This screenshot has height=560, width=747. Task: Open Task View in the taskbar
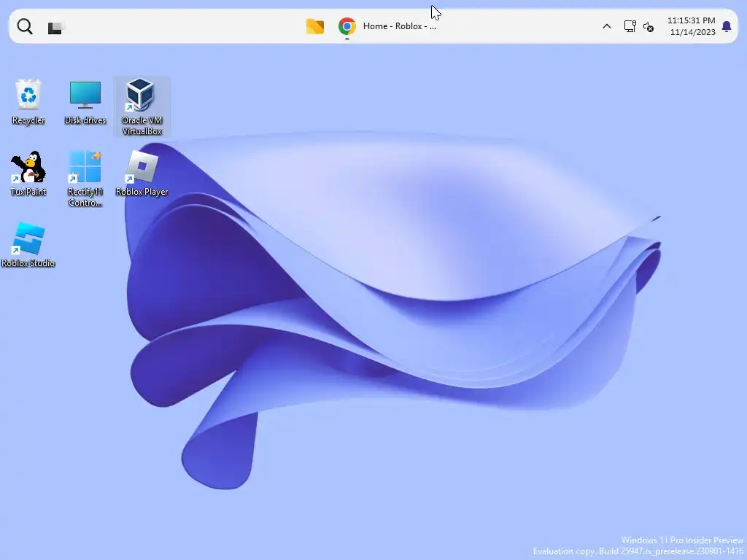[55, 27]
